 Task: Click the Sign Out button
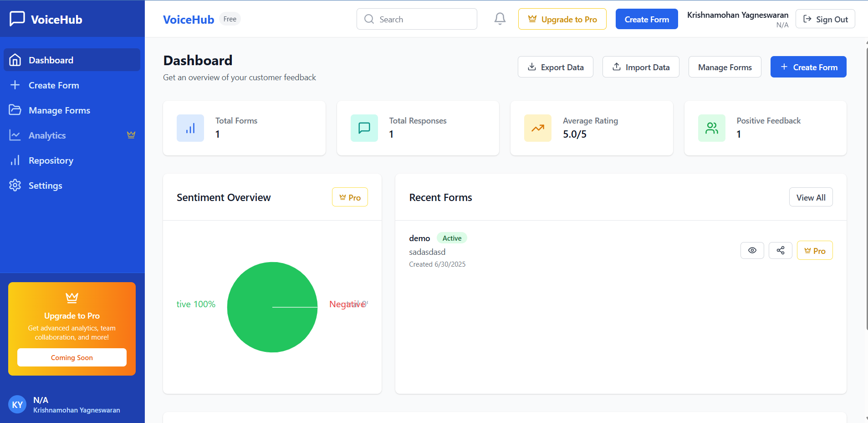825,19
